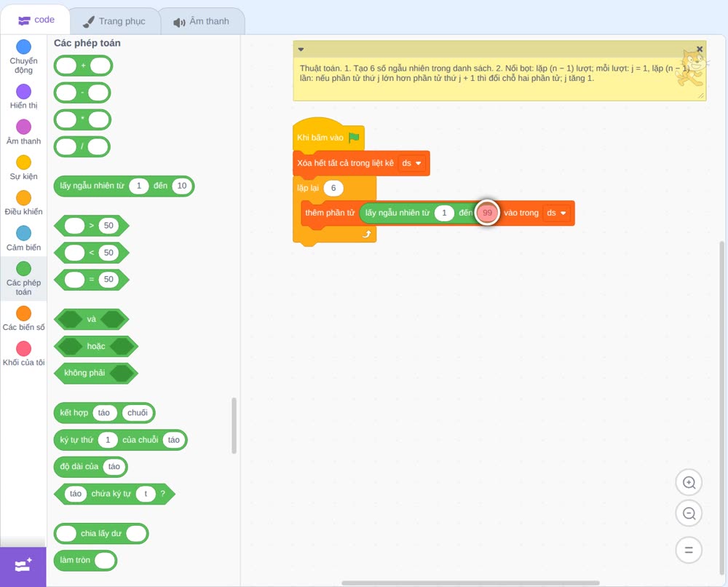Select the Hiển thị purple category circle
Image resolution: width=728 pixels, height=587 pixels.
(x=24, y=92)
